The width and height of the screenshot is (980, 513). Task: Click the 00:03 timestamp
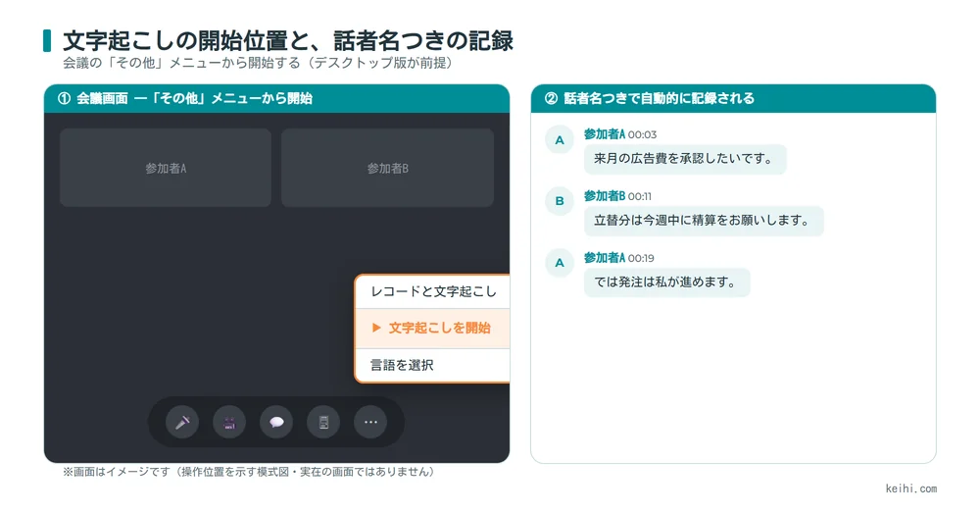click(643, 134)
